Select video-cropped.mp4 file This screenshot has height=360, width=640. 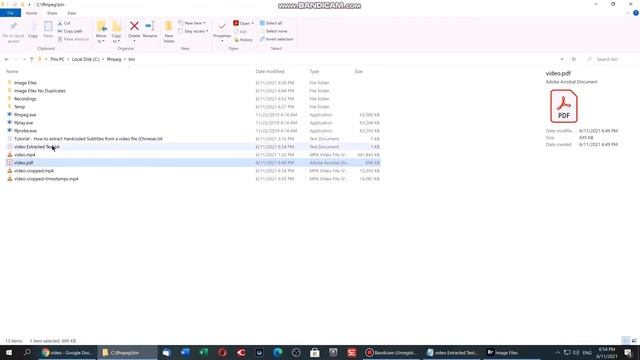(33, 171)
